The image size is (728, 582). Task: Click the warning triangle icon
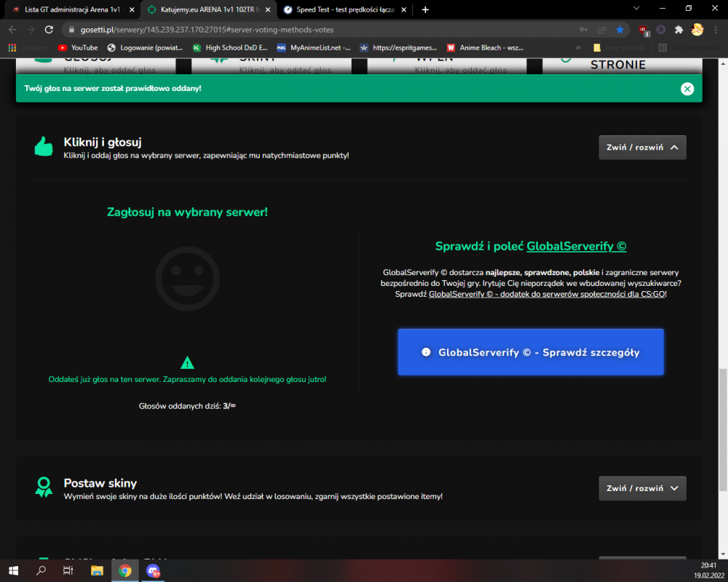pos(187,362)
